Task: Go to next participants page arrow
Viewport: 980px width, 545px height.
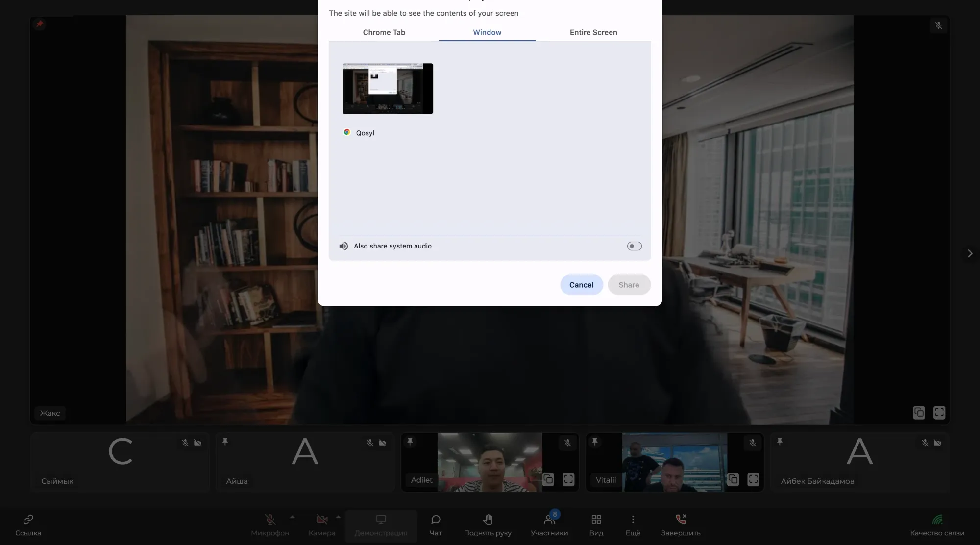Action: point(970,253)
